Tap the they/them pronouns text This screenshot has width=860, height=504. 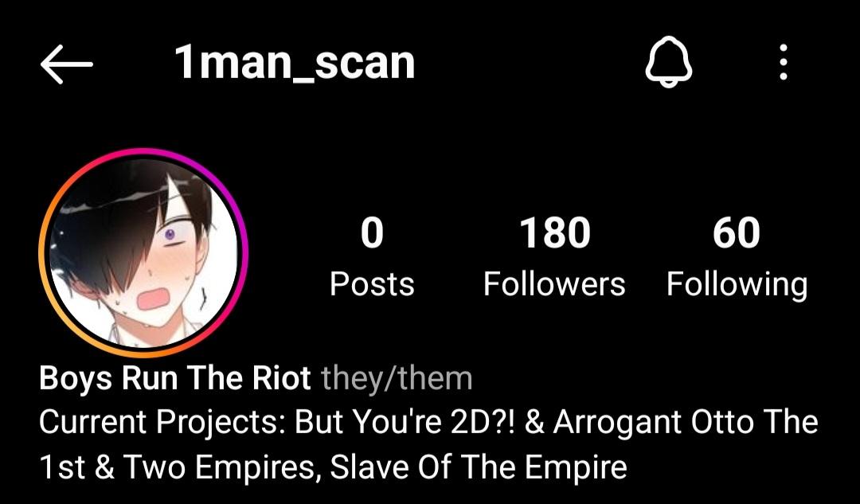tap(397, 378)
